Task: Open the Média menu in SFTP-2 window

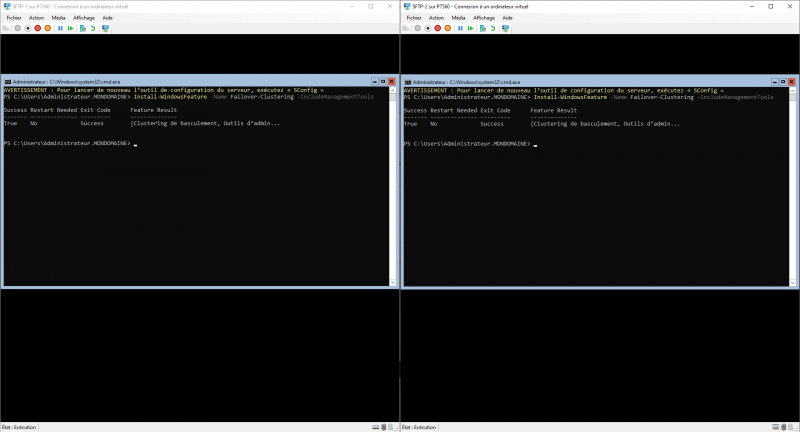Action: coord(459,18)
